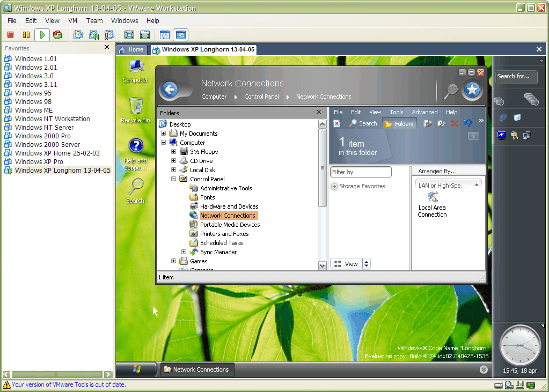Click the red Power Off button in VMware toolbar
Image resolution: width=549 pixels, height=392 pixels.
pos(11,35)
